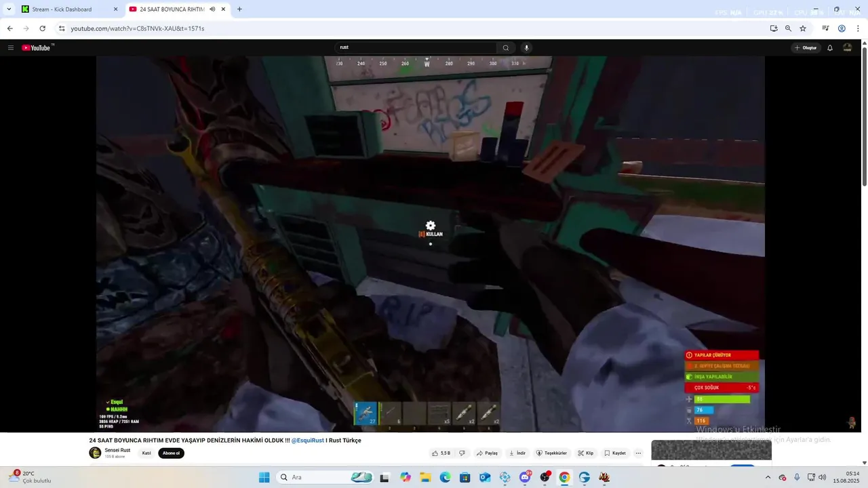Reload the YouTube page

pyautogui.click(x=42, y=28)
